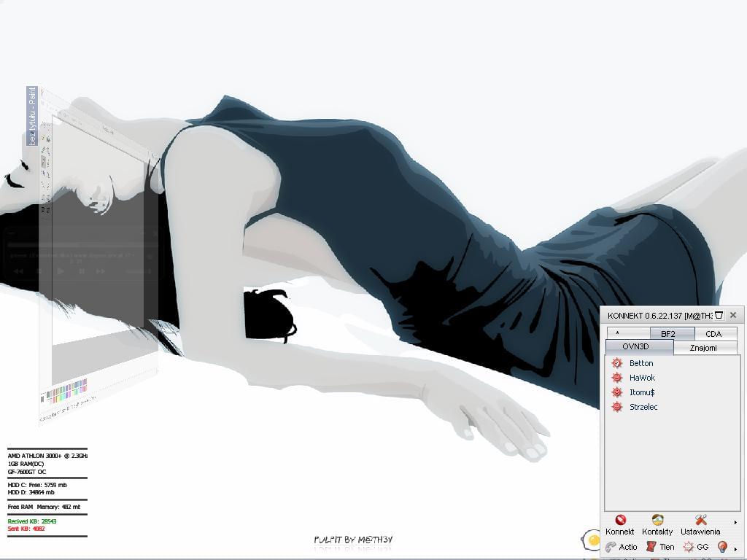Click the Tlen network button

[660, 547]
